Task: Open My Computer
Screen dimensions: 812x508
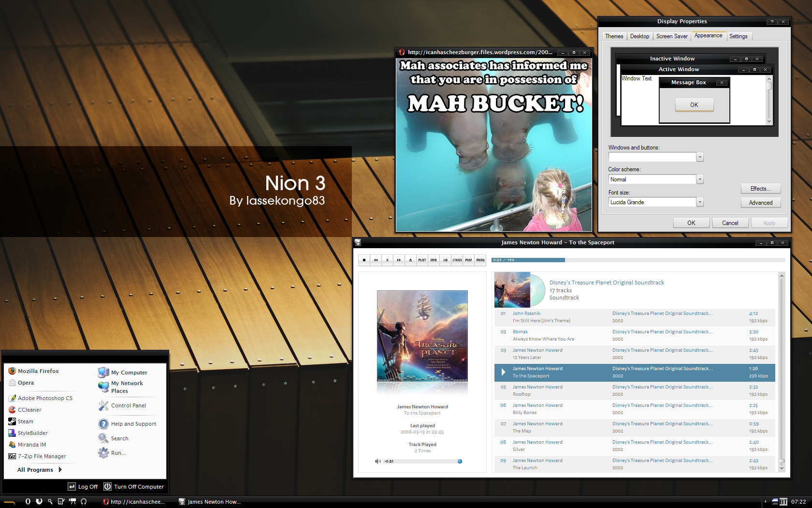Action: (x=123, y=373)
